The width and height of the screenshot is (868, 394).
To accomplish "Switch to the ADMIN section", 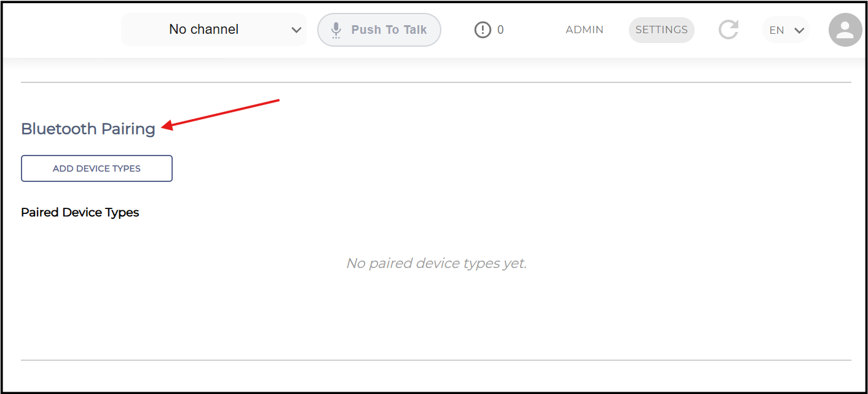I will (x=585, y=30).
